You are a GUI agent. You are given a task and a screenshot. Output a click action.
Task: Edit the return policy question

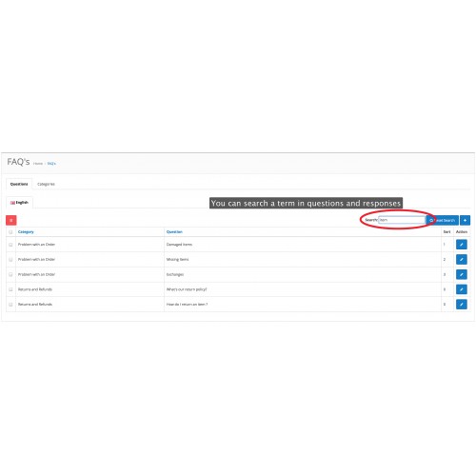click(462, 289)
